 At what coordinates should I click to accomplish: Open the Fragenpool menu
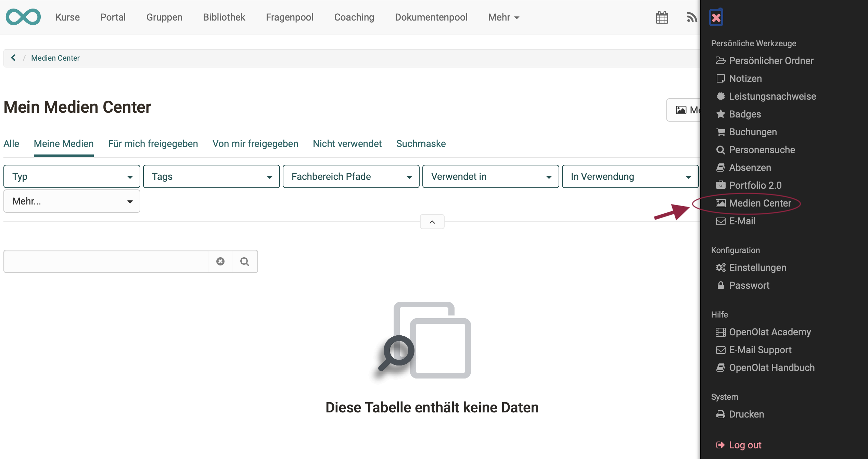point(290,17)
